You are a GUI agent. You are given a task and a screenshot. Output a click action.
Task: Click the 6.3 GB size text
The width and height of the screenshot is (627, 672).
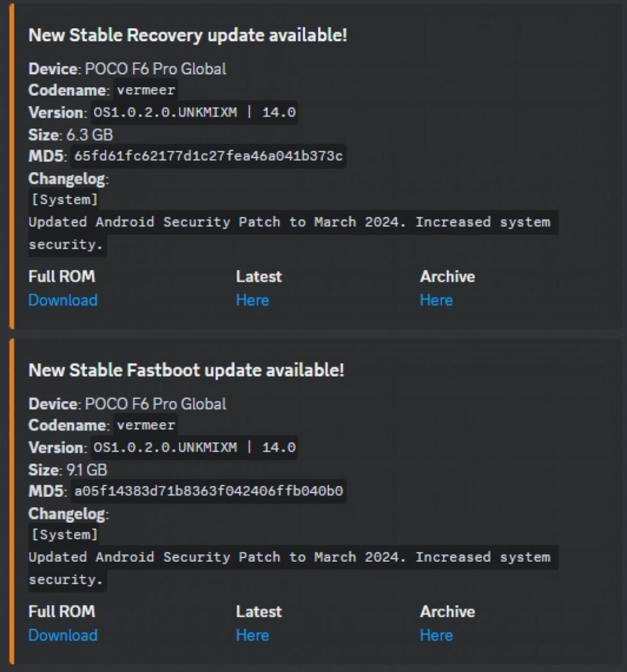(89, 135)
